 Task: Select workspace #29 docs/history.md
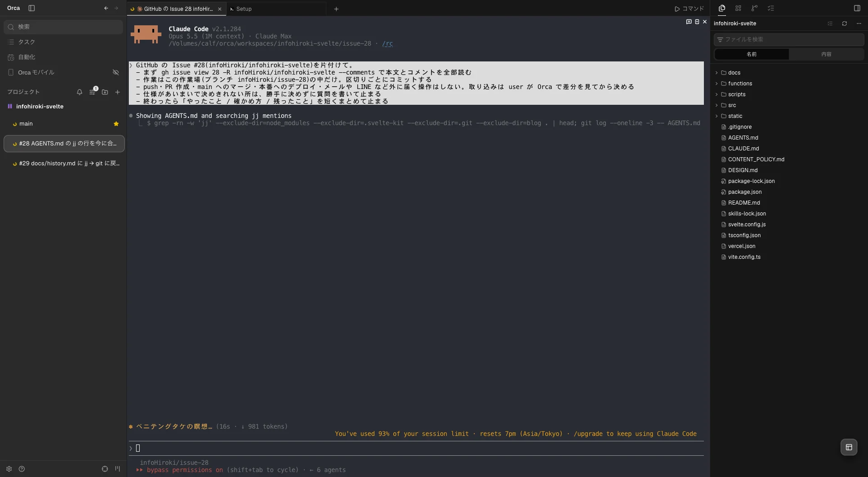64,164
